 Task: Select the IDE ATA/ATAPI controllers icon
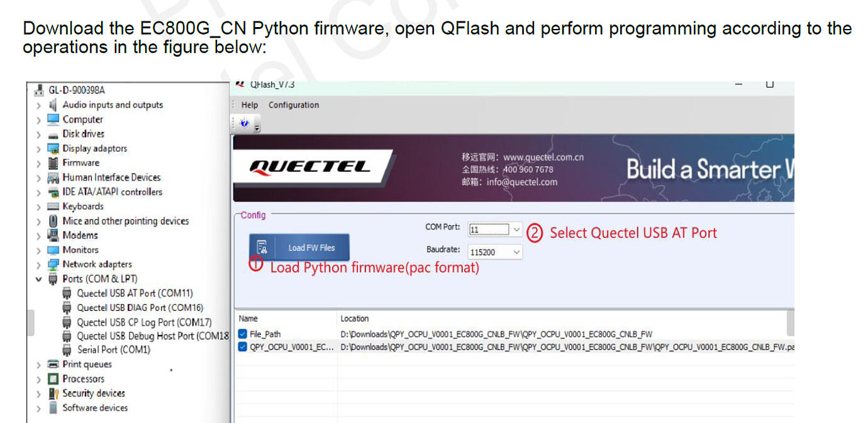(x=53, y=192)
